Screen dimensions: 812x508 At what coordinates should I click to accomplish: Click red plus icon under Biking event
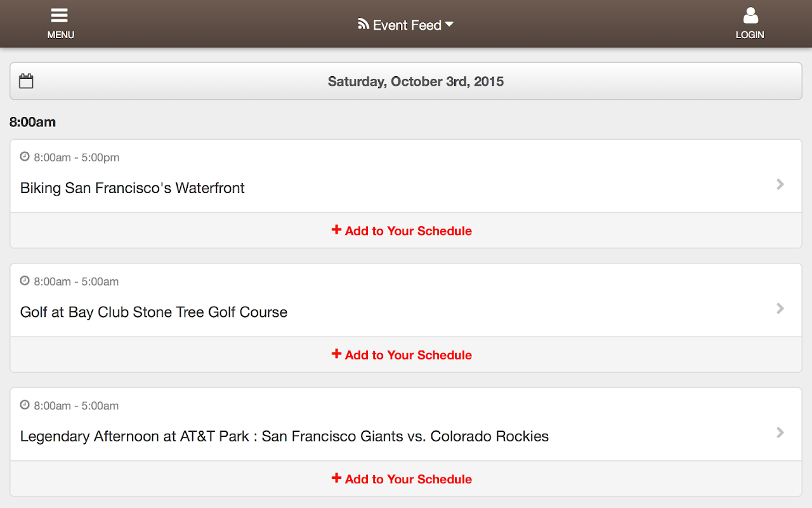click(336, 230)
